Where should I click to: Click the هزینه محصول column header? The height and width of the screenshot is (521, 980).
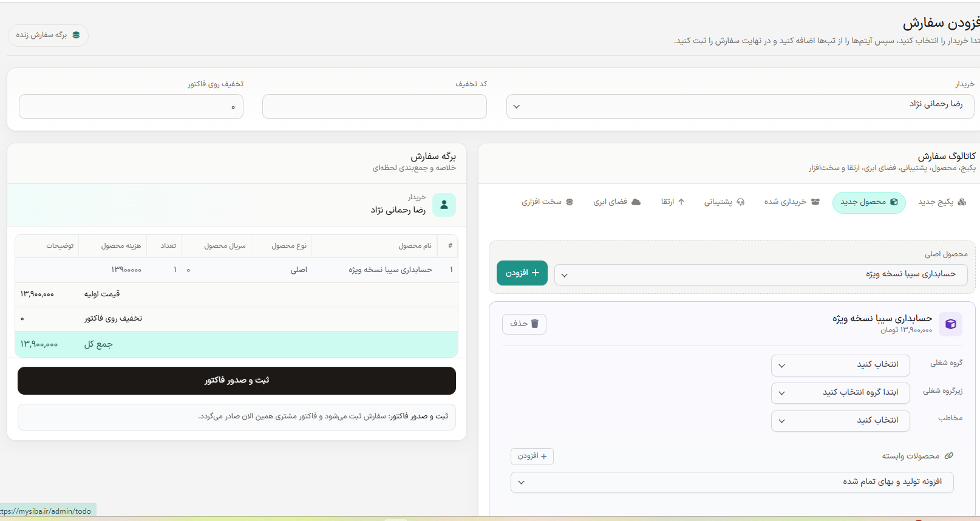[x=121, y=246]
